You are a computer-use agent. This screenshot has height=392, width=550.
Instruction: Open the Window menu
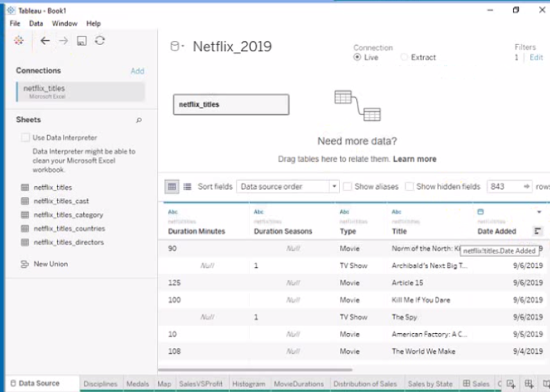pos(64,24)
